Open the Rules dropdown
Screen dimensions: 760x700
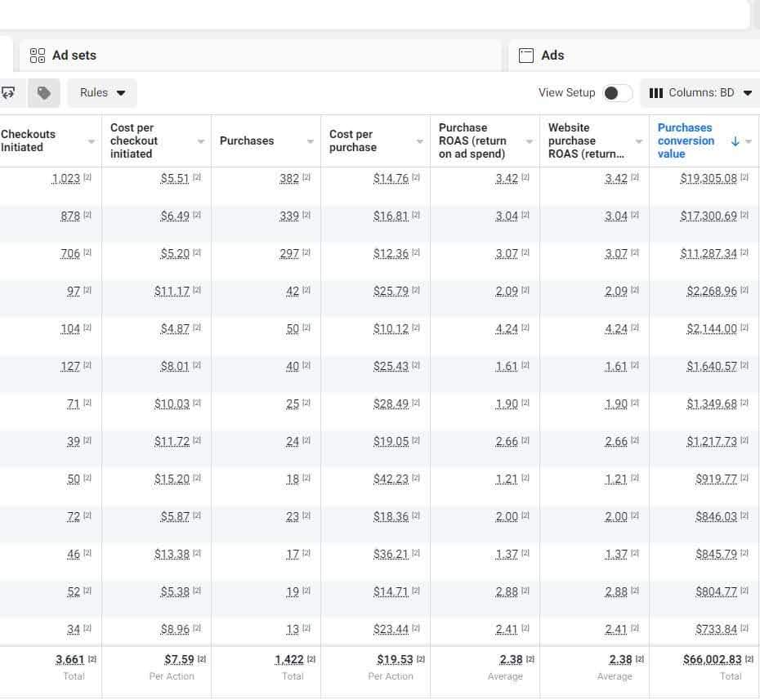[x=102, y=93]
